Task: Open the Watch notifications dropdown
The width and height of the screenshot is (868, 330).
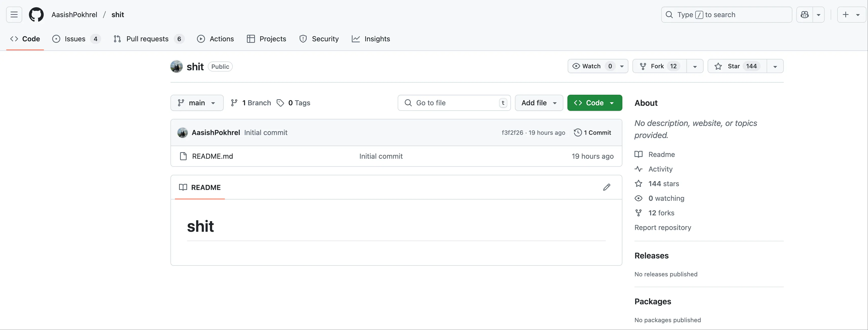Action: click(598, 66)
